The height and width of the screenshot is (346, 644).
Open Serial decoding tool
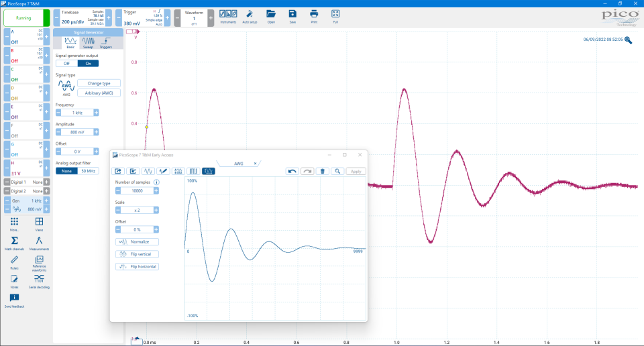click(x=39, y=280)
